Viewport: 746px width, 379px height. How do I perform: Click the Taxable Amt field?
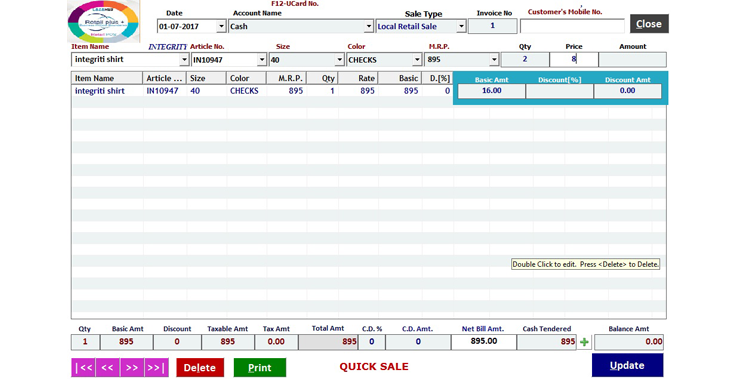tap(227, 341)
